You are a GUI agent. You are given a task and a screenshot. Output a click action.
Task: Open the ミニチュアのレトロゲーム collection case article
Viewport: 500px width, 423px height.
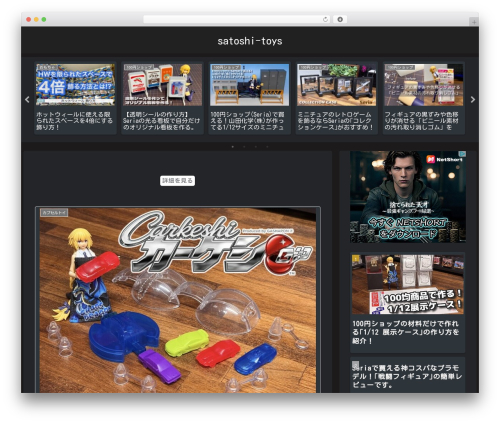pyautogui.click(x=336, y=98)
